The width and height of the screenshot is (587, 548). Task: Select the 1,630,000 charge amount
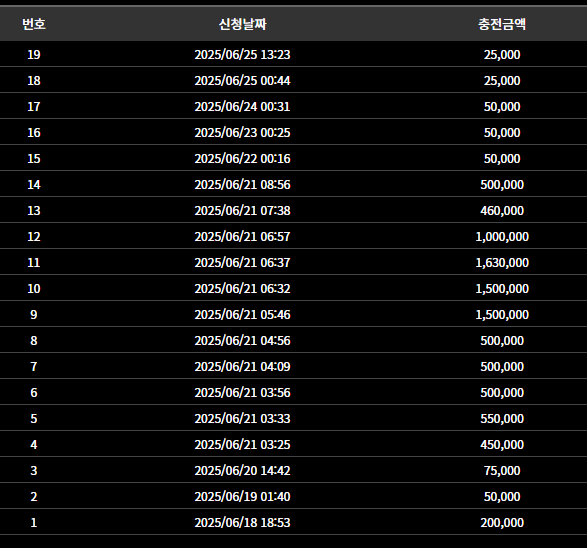pyautogui.click(x=502, y=263)
